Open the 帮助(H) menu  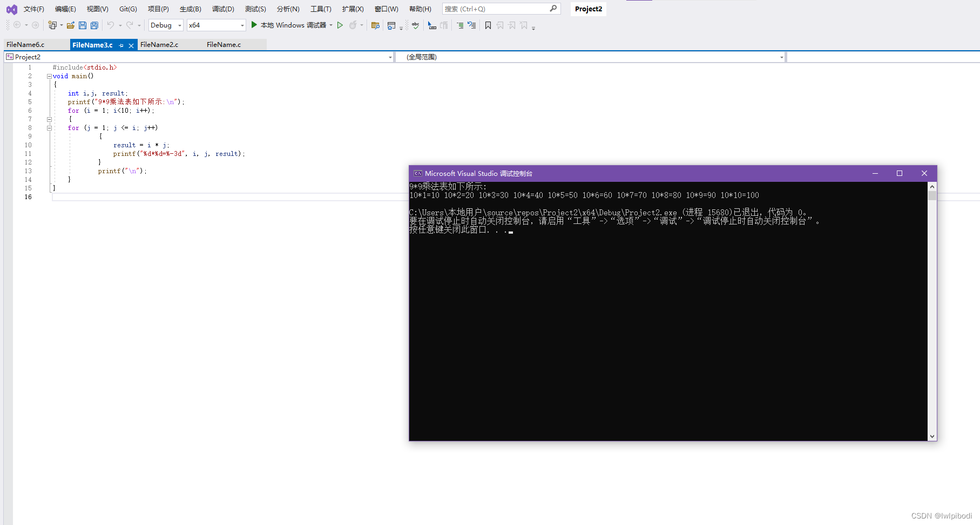[x=420, y=9]
